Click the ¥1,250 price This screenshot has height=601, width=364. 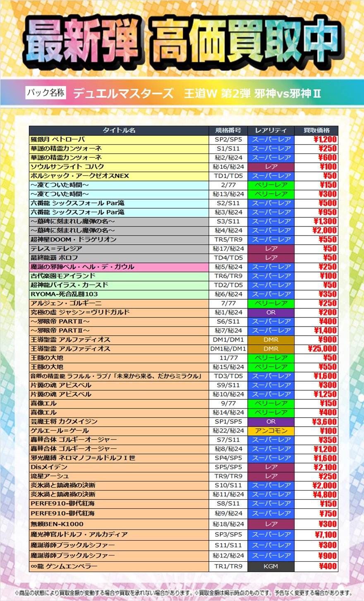point(325,394)
